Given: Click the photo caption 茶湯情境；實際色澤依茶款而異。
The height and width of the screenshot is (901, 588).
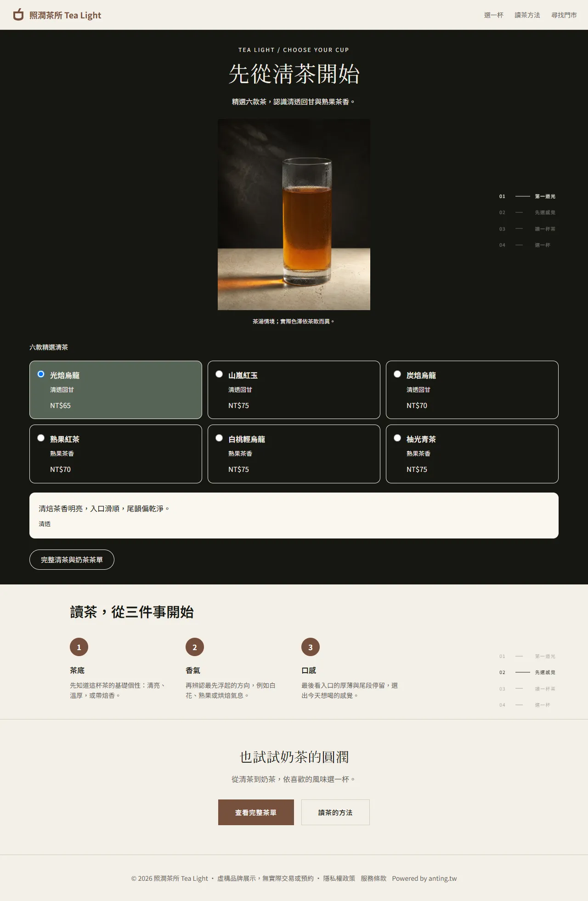Looking at the screenshot, I should (x=294, y=321).
